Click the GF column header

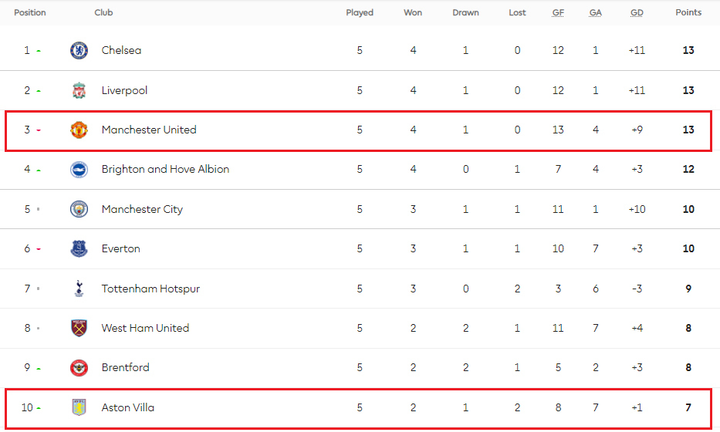pos(558,13)
